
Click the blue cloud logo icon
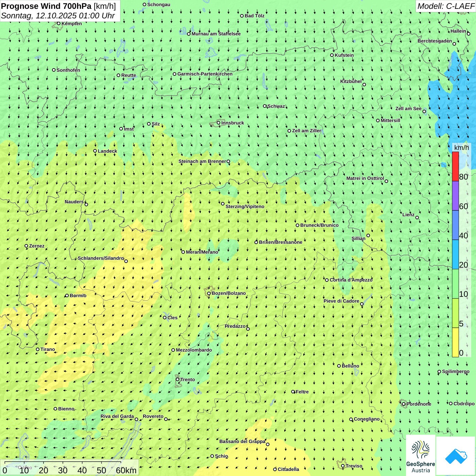coord(456,456)
